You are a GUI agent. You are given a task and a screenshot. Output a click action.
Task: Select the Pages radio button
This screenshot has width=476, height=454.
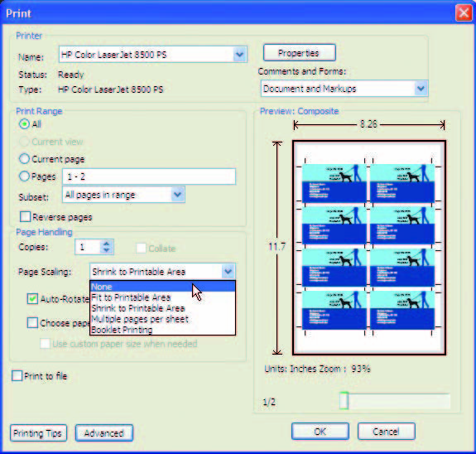24,176
